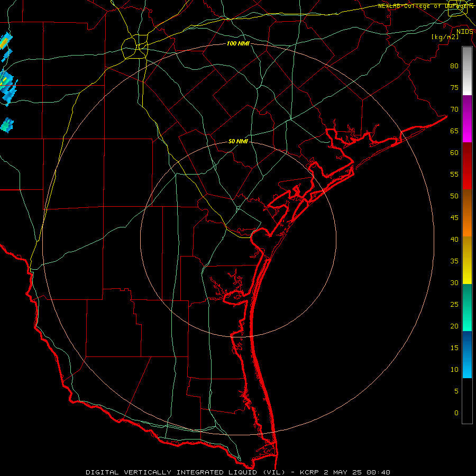This screenshot has width=476, height=476.
Task: Click the 80 value on the color scale
Action: point(454,66)
